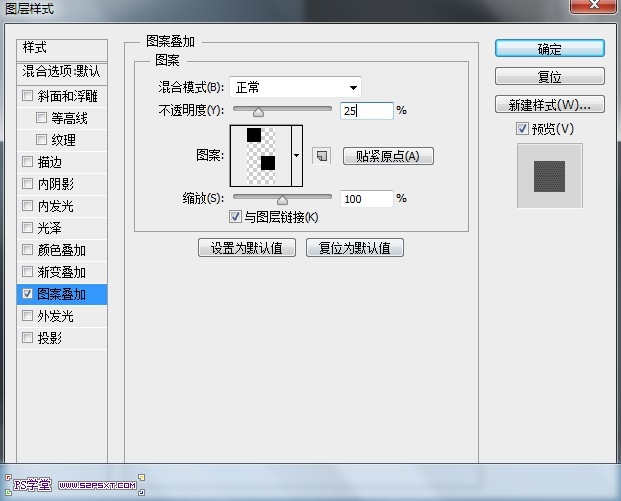Uncheck the 与图层链接 checkbox
The image size is (621, 501).
(235, 217)
